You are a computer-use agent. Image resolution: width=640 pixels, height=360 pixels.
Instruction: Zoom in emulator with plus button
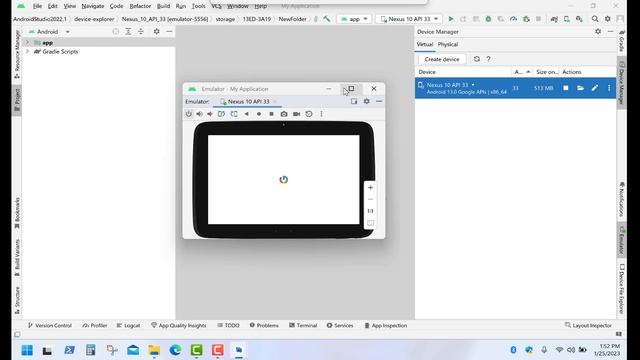[370, 188]
